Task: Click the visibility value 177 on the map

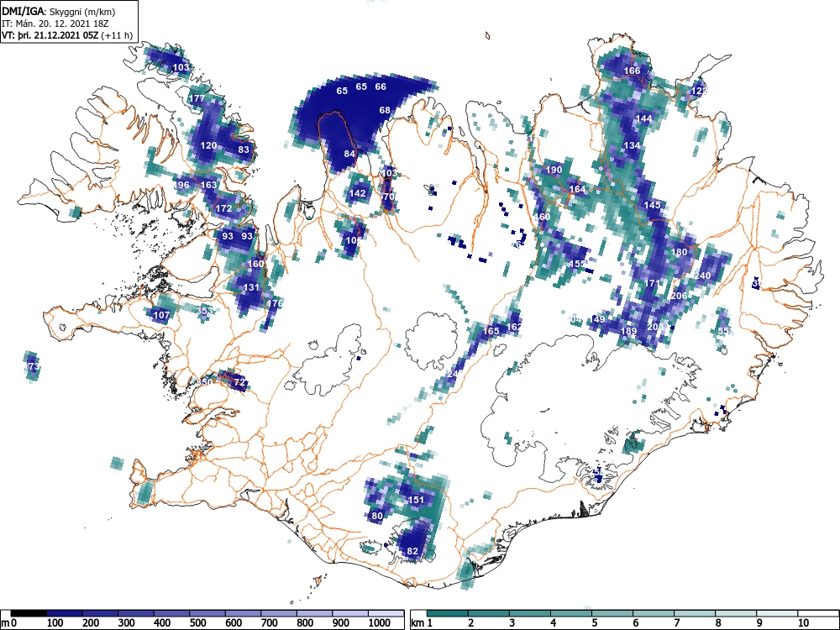Action: point(197,98)
